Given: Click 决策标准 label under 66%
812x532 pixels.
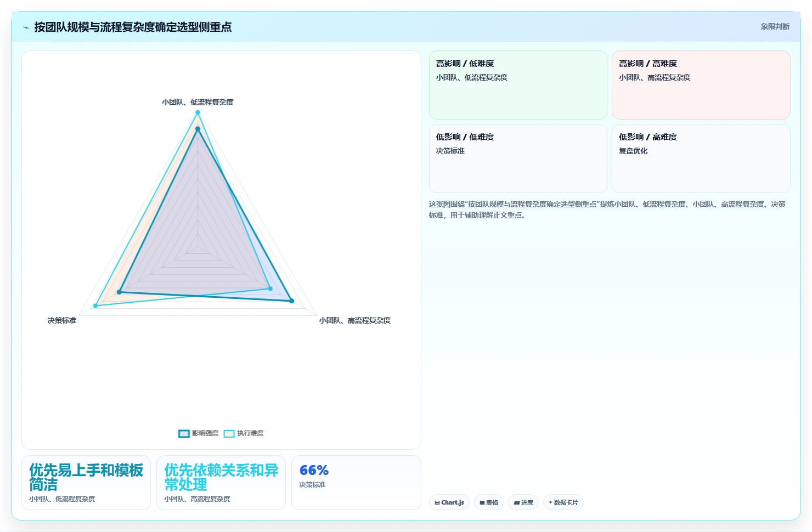Looking at the screenshot, I should tap(312, 485).
